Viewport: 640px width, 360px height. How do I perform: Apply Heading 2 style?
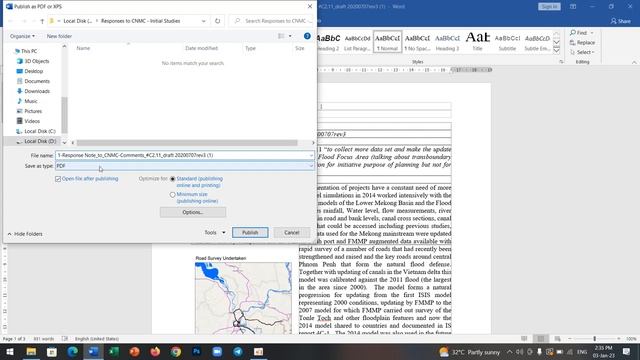(328, 42)
